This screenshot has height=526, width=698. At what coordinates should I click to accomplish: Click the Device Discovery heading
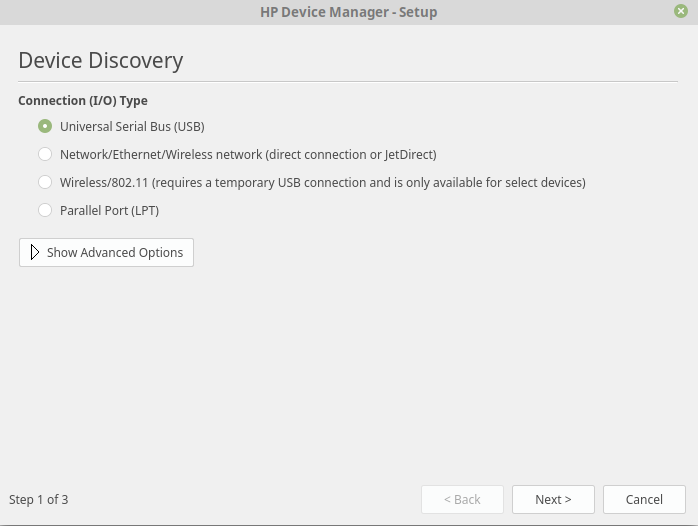(x=101, y=61)
